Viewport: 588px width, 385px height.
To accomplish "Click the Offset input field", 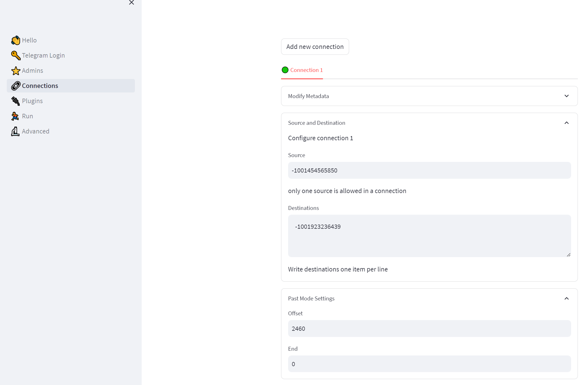I will 429,328.
